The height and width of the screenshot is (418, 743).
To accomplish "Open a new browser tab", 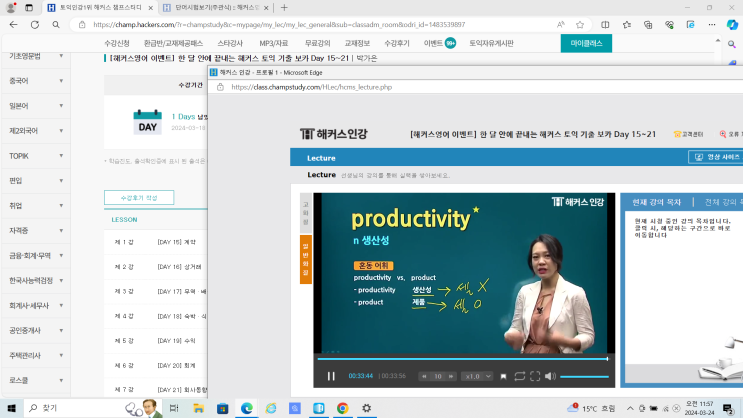I will pos(284,8).
